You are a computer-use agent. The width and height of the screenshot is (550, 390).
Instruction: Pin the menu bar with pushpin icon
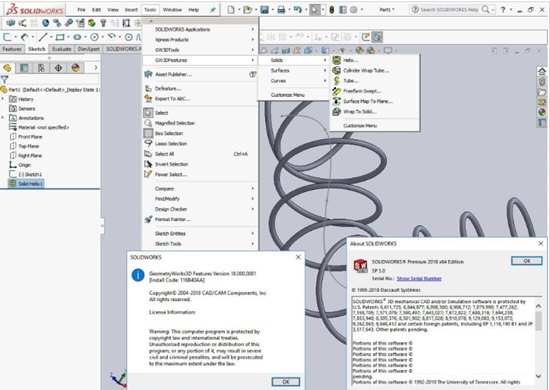pyautogui.click(x=213, y=10)
